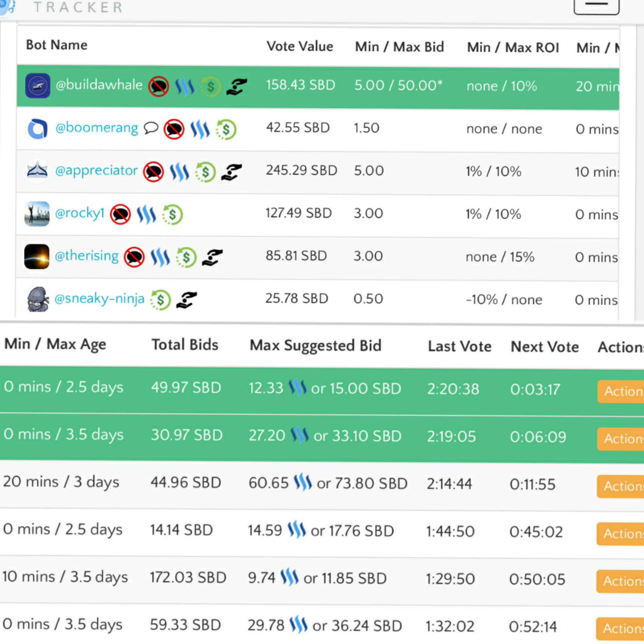
Task: Click the @rocky1 avatar thumbnail
Action: point(37,214)
